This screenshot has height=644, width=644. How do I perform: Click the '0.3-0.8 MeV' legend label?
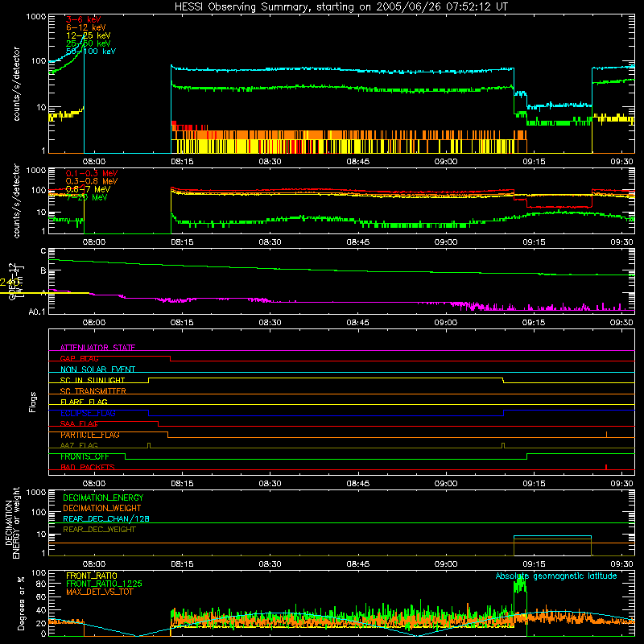point(92,181)
